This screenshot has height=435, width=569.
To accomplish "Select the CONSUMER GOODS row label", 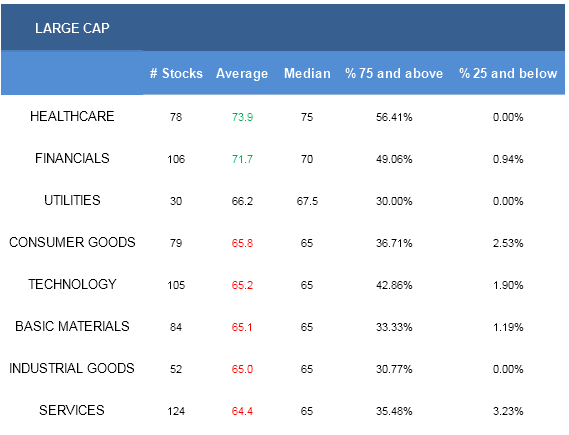I will (72, 242).
